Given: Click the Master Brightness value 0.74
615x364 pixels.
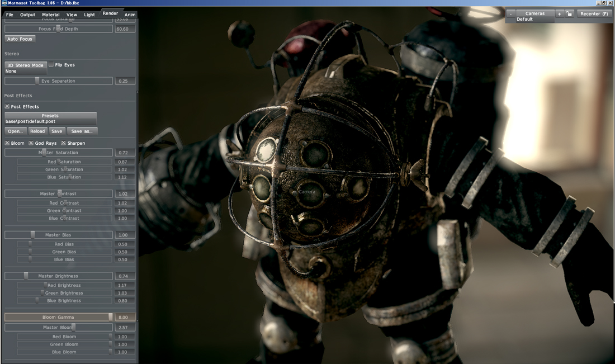Looking at the screenshot, I should 125,276.
